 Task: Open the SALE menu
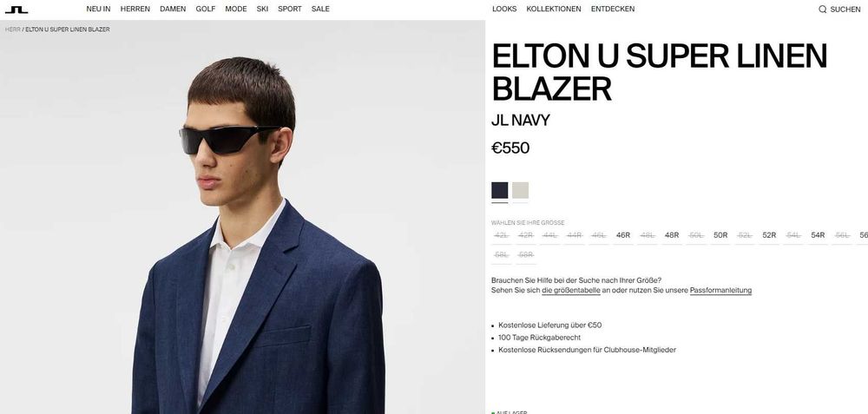(x=320, y=9)
